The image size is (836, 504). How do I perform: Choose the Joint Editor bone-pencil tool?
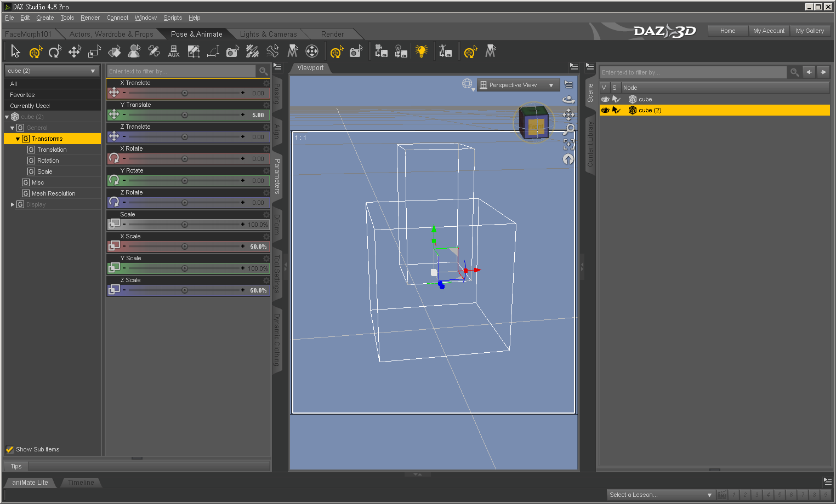click(154, 51)
